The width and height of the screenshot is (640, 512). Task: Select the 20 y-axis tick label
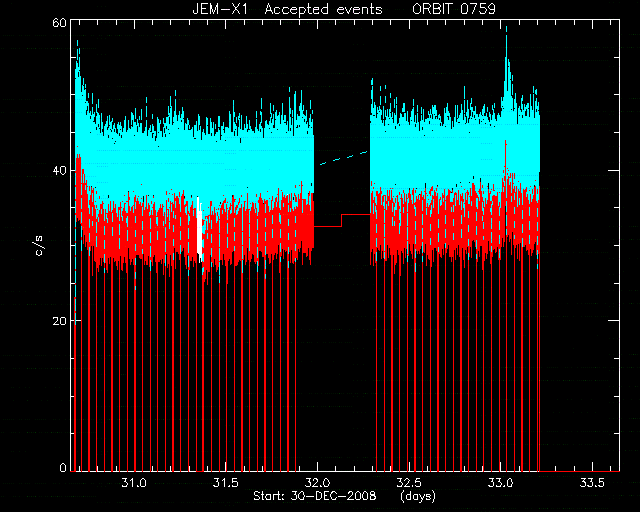59,321
